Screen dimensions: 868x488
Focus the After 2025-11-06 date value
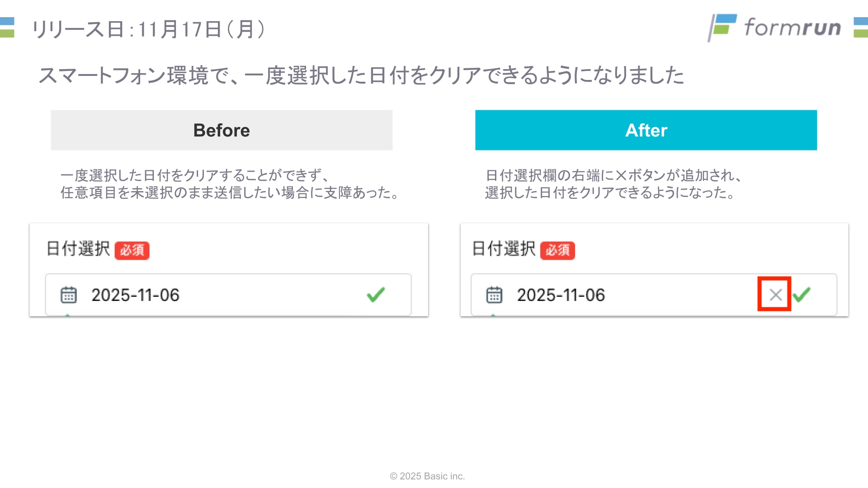[561, 295]
